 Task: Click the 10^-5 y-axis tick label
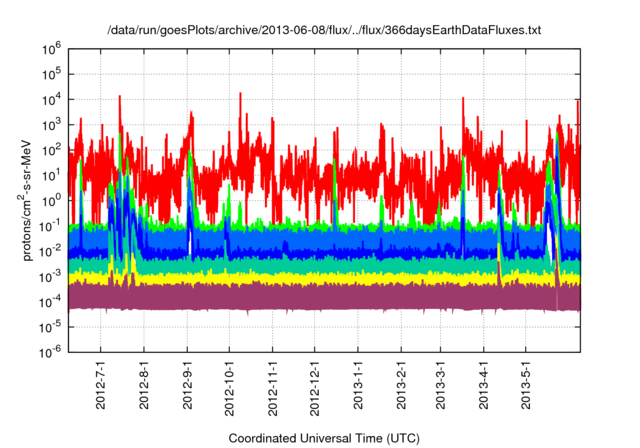(50, 327)
